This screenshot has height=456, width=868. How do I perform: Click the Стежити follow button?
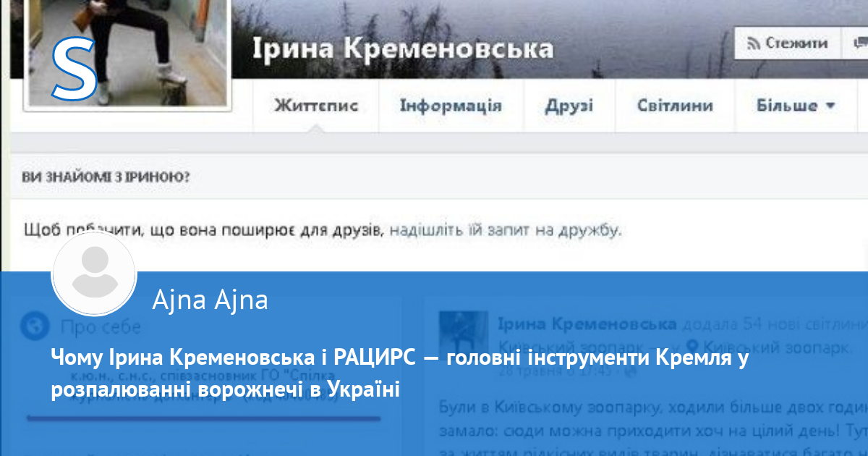coord(787,43)
